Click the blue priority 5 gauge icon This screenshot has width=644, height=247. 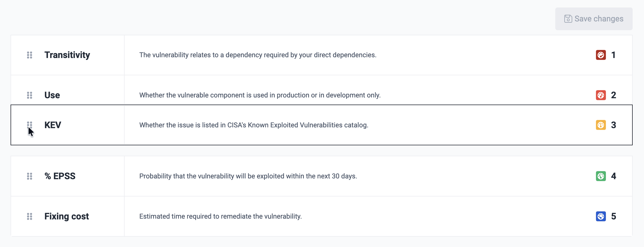[x=601, y=216]
